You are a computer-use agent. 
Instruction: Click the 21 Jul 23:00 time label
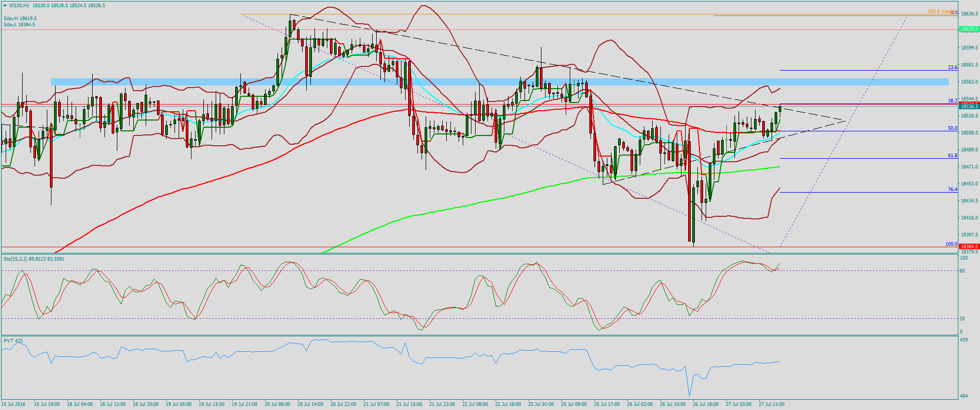click(442, 404)
